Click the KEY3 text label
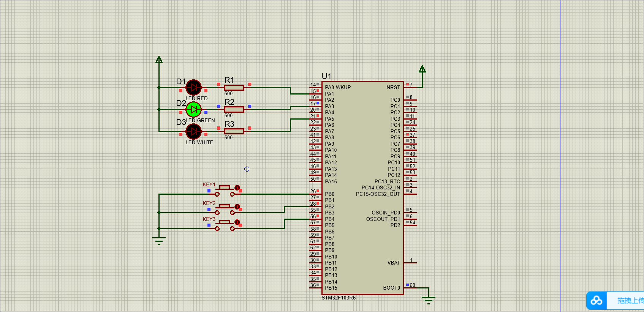644x312 pixels. pos(209,219)
